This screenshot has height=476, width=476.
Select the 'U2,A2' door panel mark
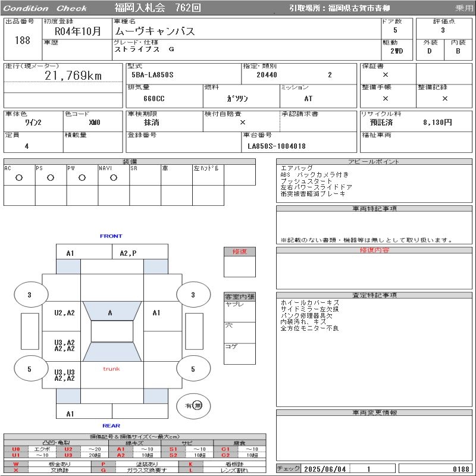point(65,313)
